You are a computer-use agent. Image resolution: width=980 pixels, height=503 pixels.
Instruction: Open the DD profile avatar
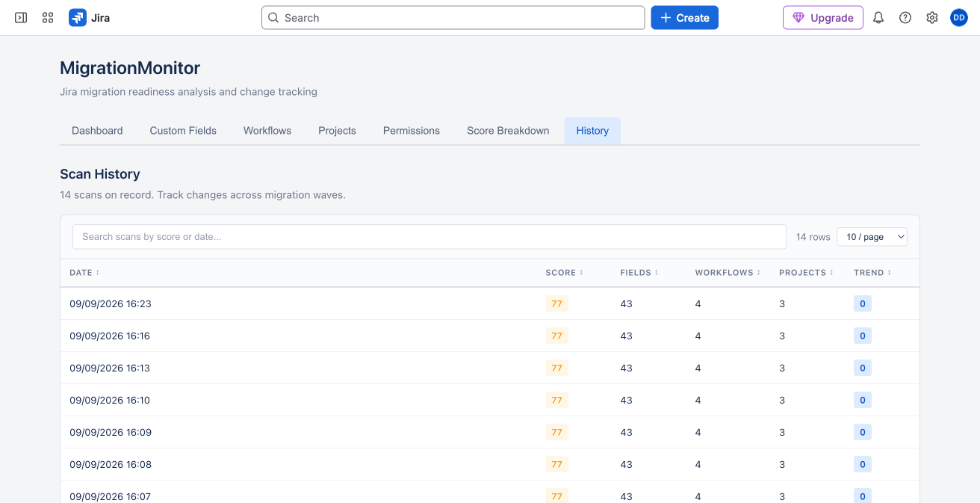click(x=959, y=18)
